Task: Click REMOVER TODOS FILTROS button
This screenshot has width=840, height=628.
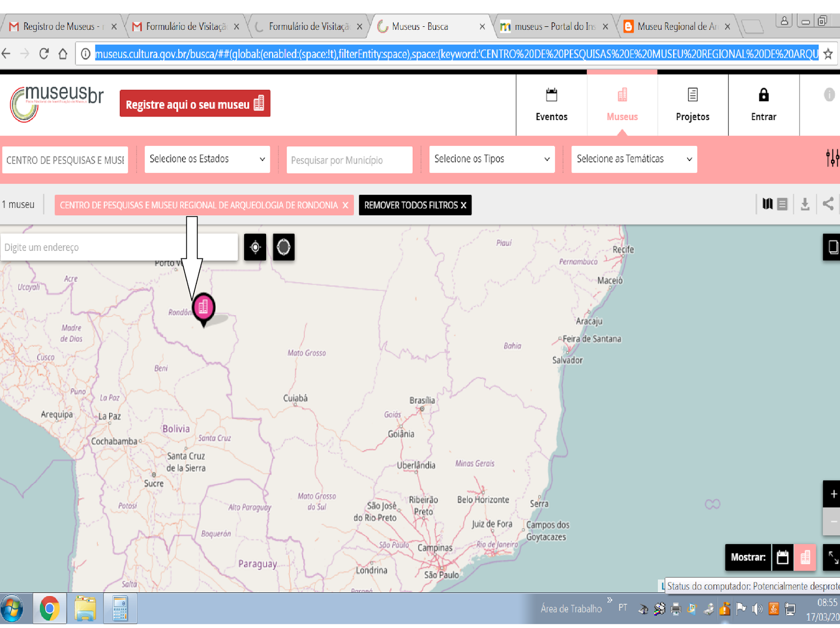Action: tap(415, 205)
